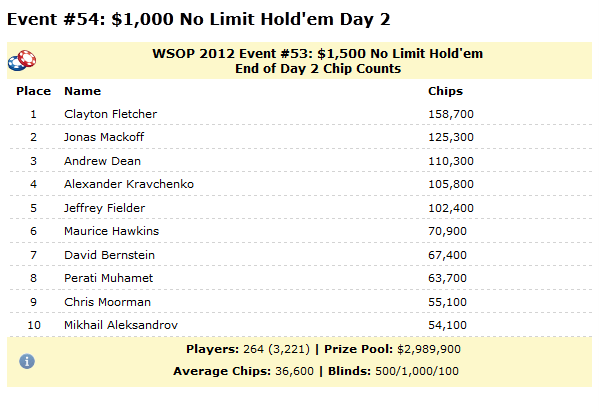Click player name Maurice Hawkins
601x410 pixels.
(x=111, y=231)
